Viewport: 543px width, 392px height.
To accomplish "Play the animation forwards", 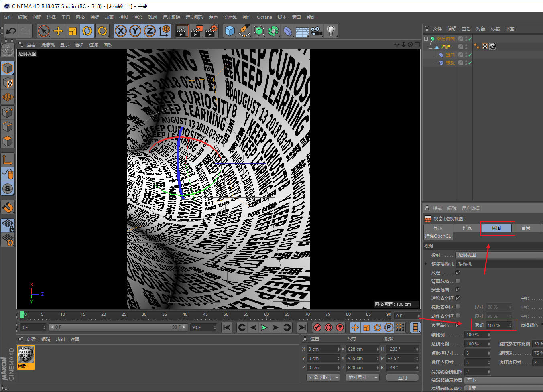I will click(264, 327).
